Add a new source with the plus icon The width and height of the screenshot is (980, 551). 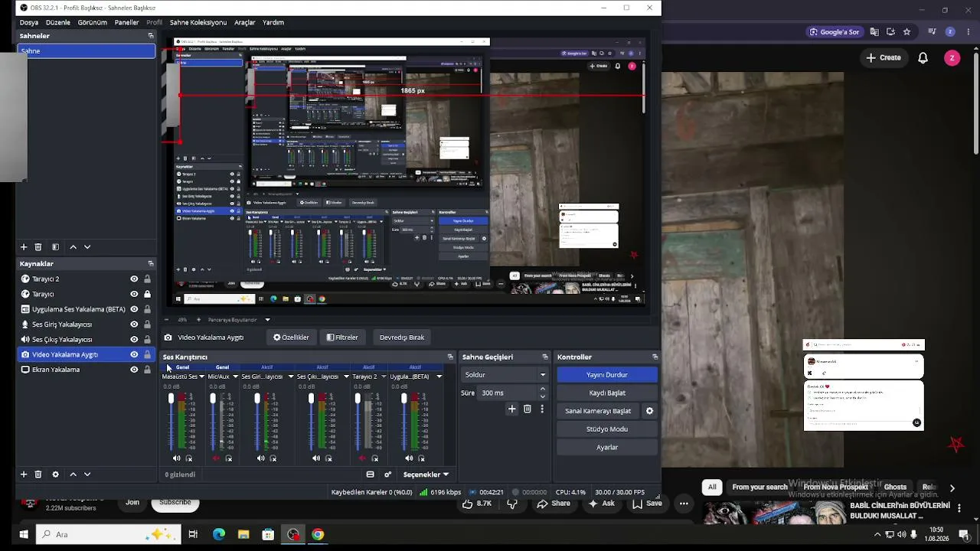coord(24,474)
